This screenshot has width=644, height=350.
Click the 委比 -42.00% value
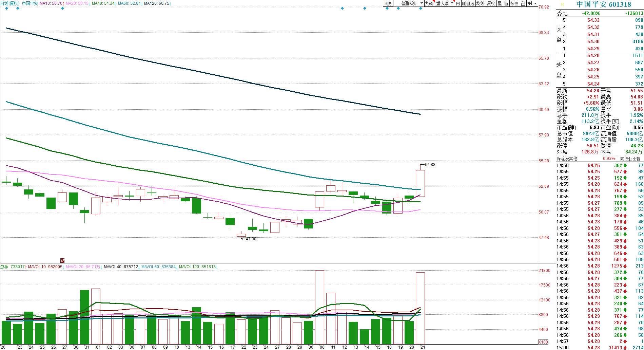(x=591, y=13)
